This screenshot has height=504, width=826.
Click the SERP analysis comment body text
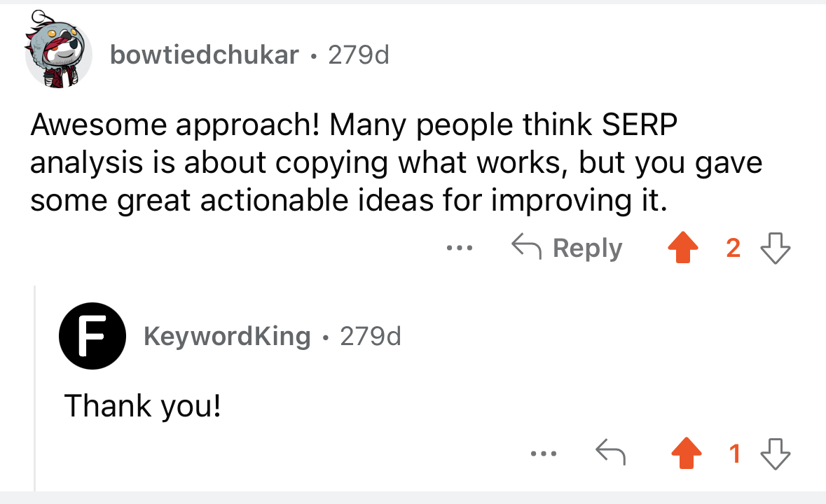point(396,162)
